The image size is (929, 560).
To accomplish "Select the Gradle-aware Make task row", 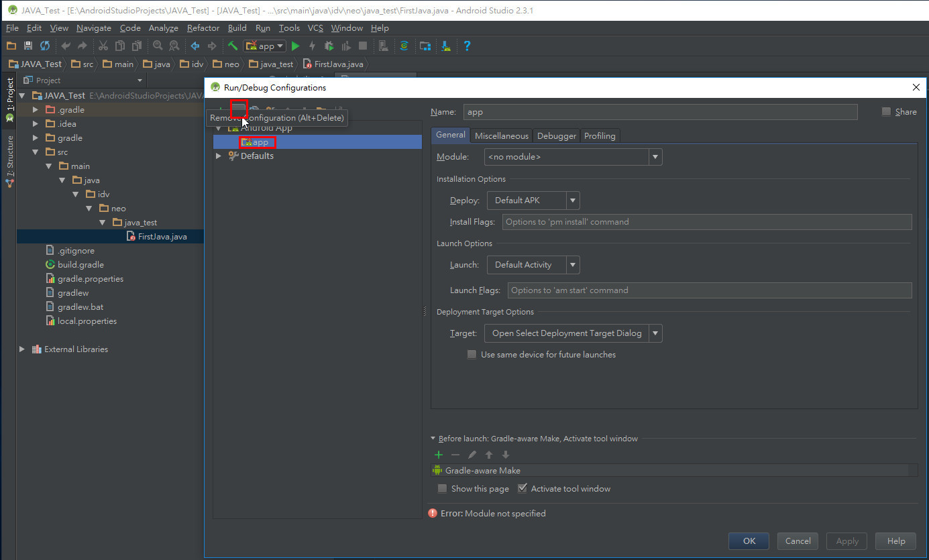I will click(674, 470).
